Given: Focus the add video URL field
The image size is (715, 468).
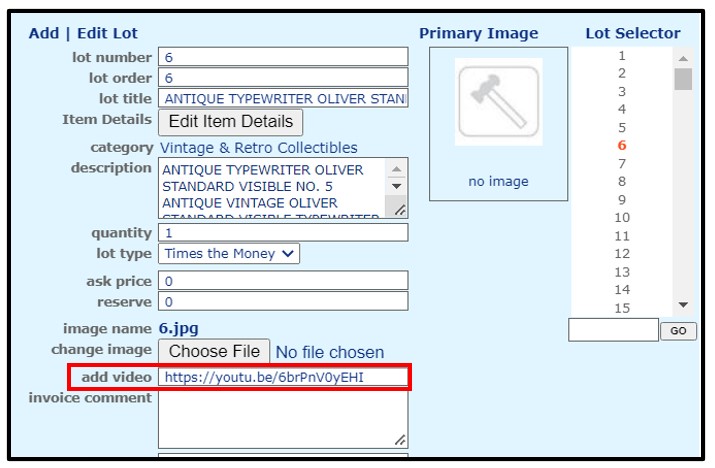Looking at the screenshot, I should coord(283,377).
